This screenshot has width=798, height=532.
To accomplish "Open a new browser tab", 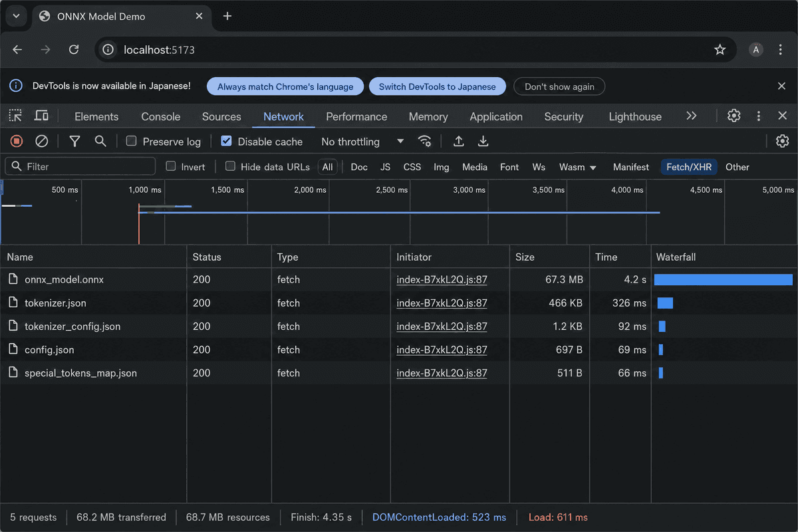I will pyautogui.click(x=227, y=16).
